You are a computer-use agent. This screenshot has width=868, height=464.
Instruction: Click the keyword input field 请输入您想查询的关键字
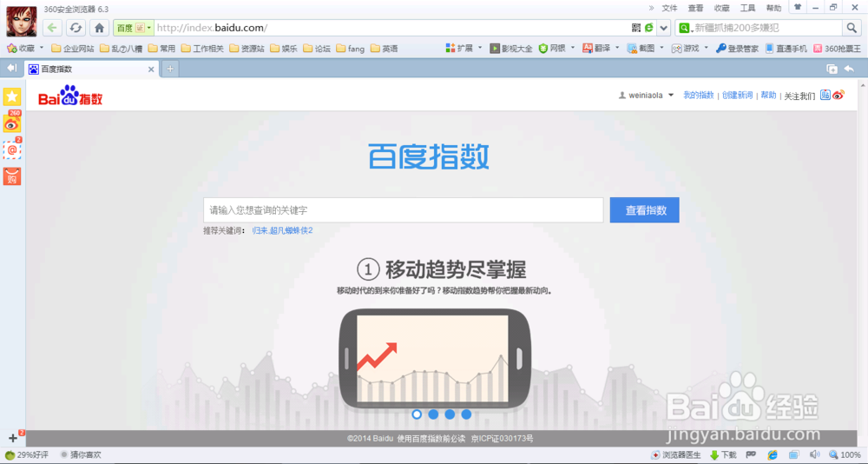click(x=403, y=210)
